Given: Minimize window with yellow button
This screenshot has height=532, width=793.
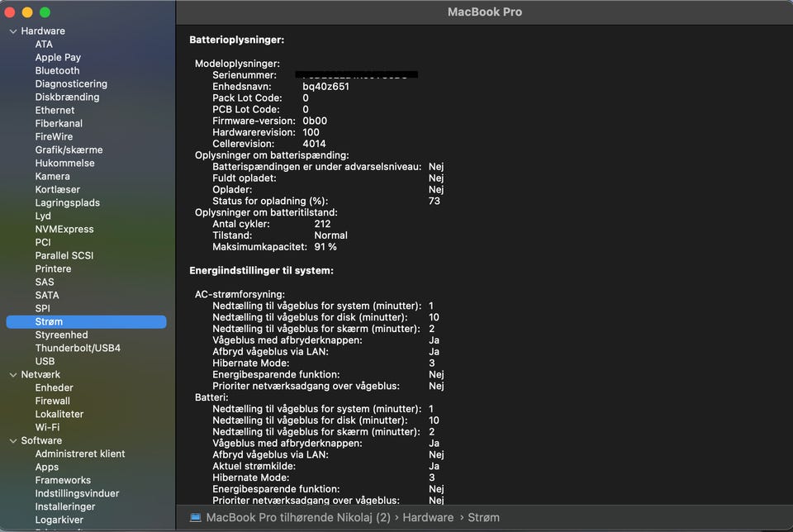Looking at the screenshot, I should pos(27,12).
